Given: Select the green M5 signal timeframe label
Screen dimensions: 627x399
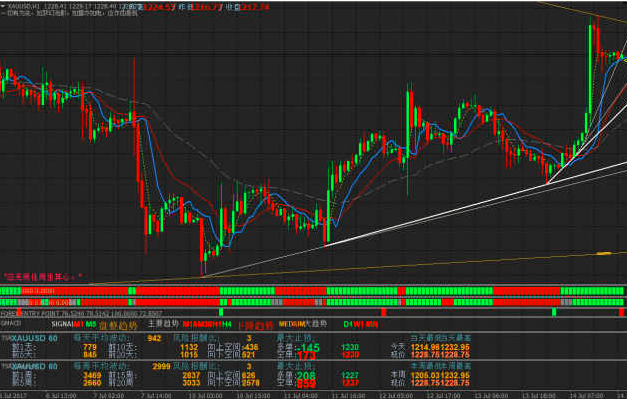Looking at the screenshot, I should click(91, 324).
